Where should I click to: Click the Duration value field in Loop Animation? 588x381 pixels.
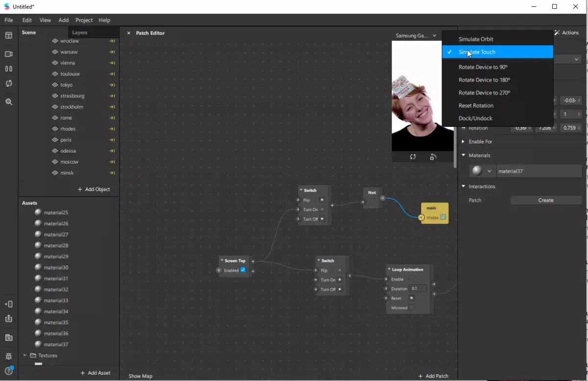(417, 288)
